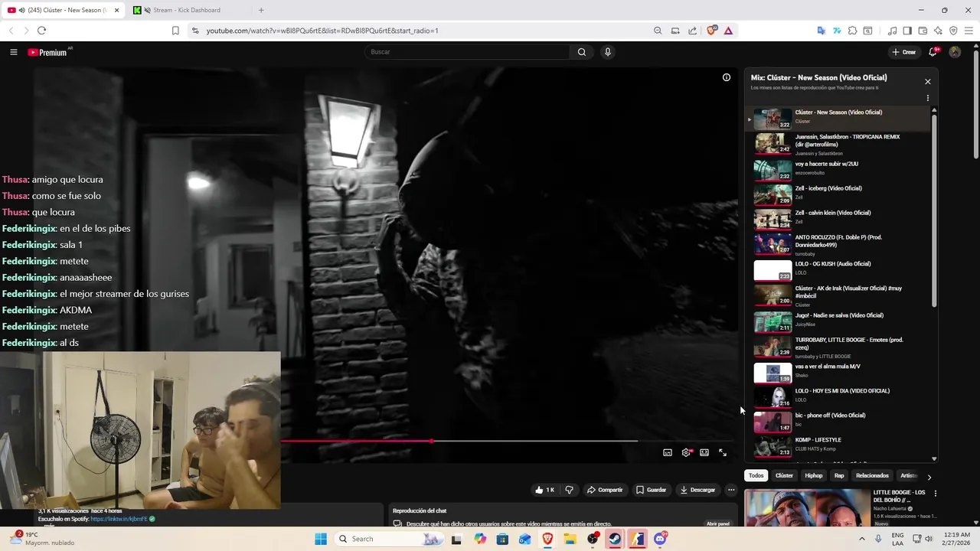The height and width of the screenshot is (551, 980).
Task: Select the Todos filter chip
Action: pyautogui.click(x=756, y=475)
